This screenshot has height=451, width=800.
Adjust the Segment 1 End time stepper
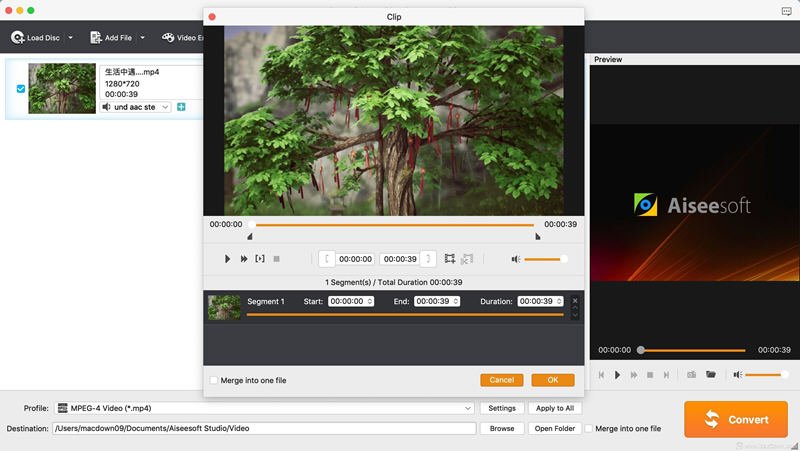pyautogui.click(x=456, y=302)
